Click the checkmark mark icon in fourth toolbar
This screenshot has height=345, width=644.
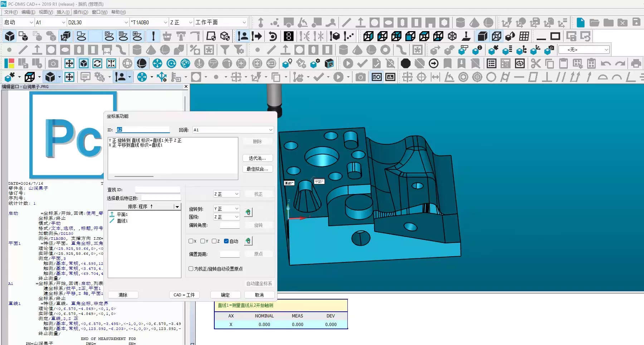362,64
